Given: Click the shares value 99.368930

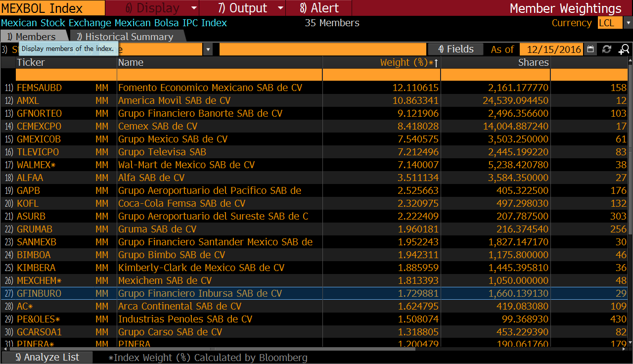Looking at the screenshot, I should (525, 319).
